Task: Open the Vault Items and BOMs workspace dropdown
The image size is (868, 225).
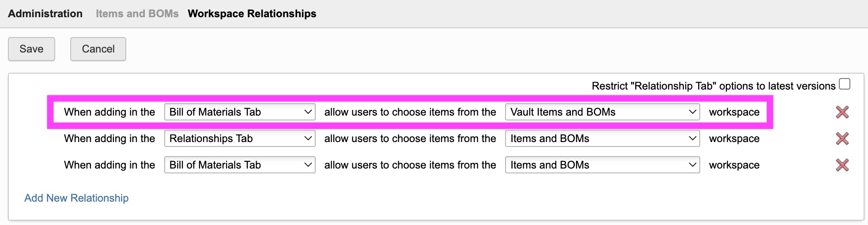Action: (602, 112)
